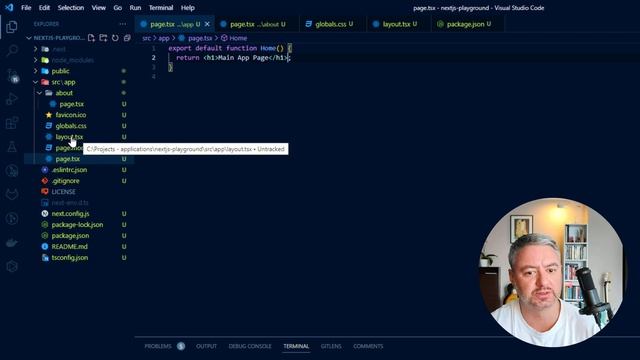Open the LICENSE file
This screenshot has width=640, height=360.
[63, 192]
